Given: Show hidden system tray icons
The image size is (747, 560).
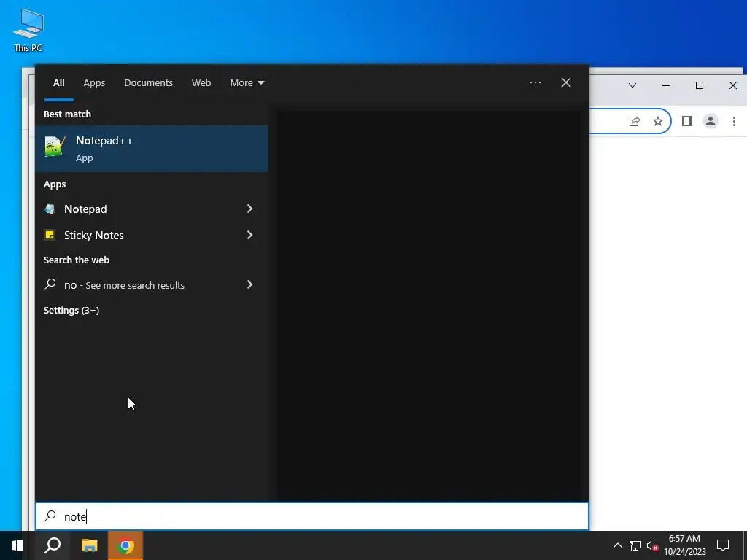Looking at the screenshot, I should tap(617, 545).
